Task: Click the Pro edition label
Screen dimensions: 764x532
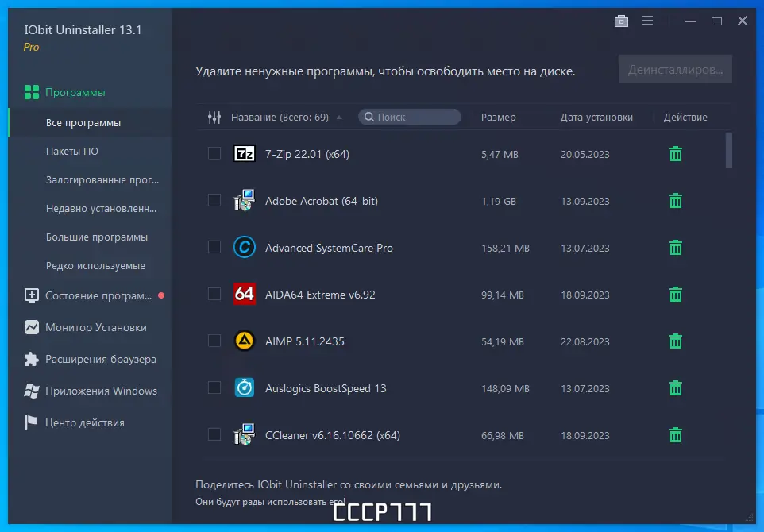Action: click(x=31, y=48)
